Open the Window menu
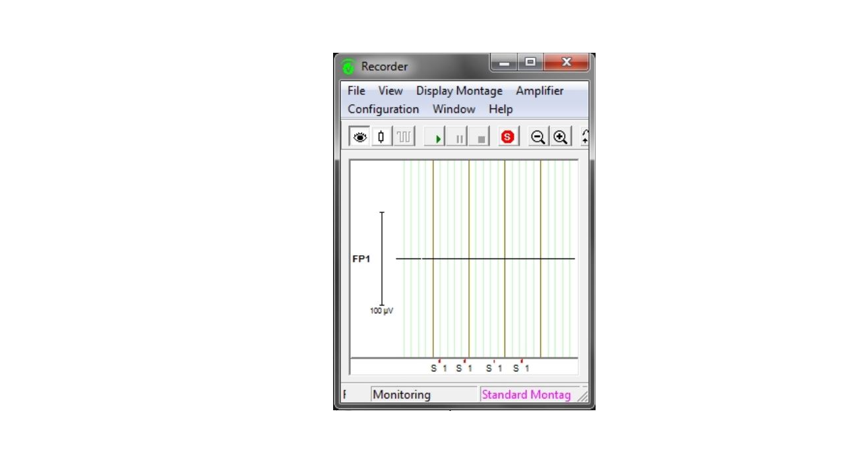 coord(454,109)
